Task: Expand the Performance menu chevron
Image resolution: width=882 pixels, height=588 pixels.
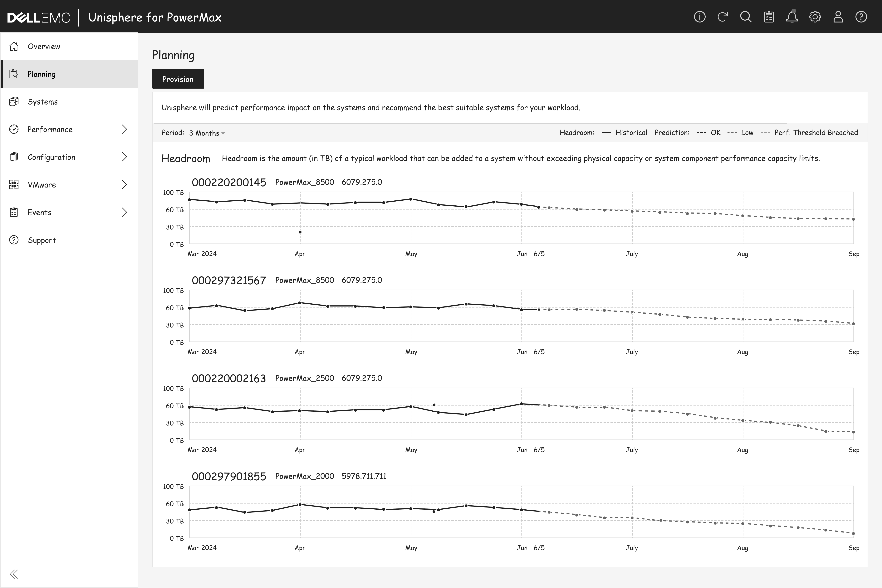Action: pyautogui.click(x=125, y=129)
